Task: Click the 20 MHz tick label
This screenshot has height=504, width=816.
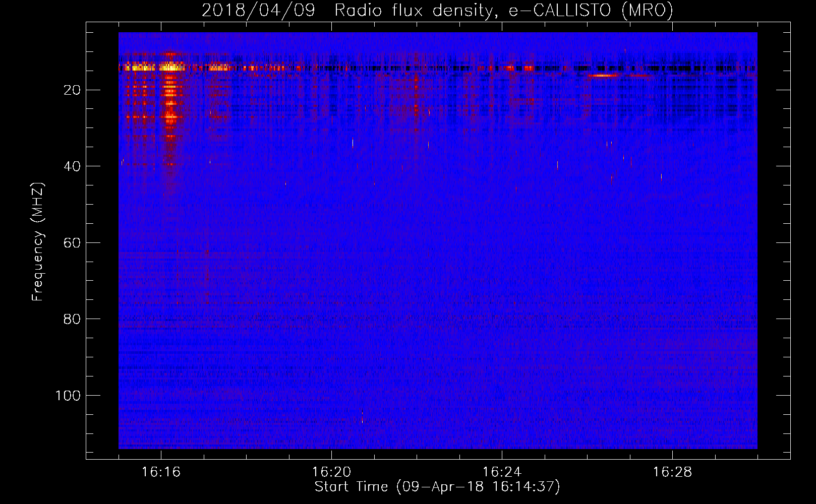Action: 72,90
